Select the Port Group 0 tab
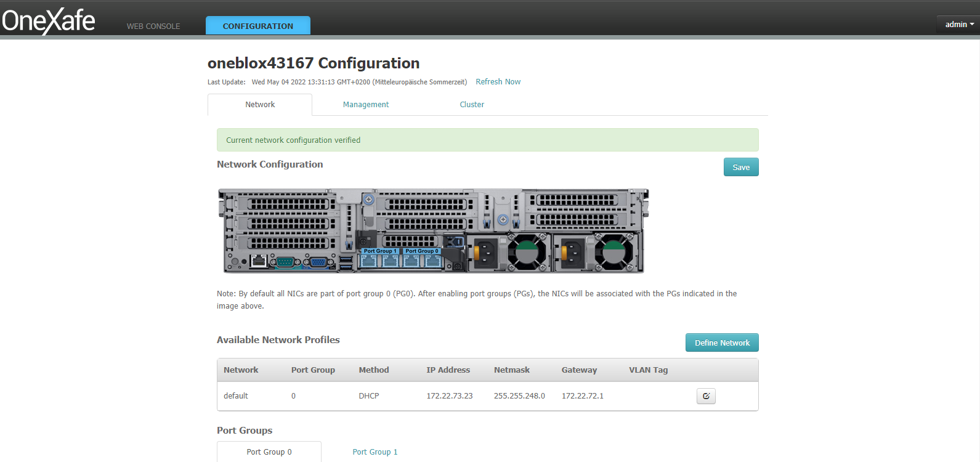The height and width of the screenshot is (462, 980). 269,452
